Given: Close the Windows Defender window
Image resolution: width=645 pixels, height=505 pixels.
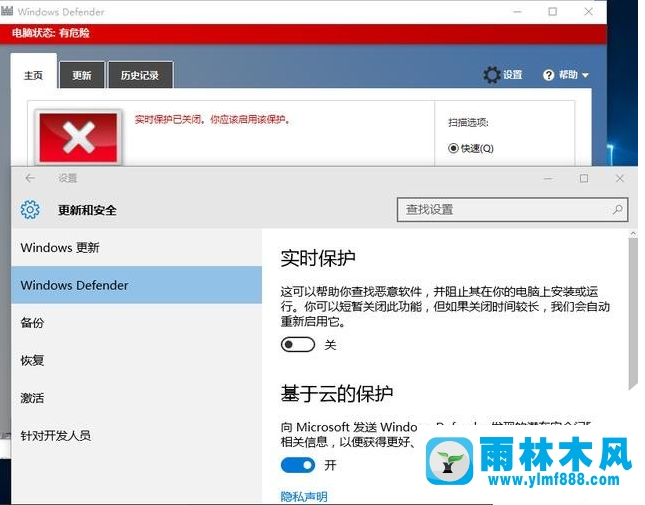Looking at the screenshot, I should (x=589, y=12).
